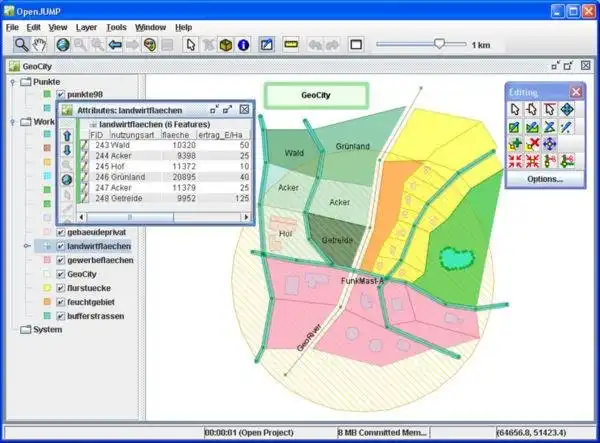Close the Attributes: landwirtflaechen window
The image size is (600, 443).
[244, 110]
